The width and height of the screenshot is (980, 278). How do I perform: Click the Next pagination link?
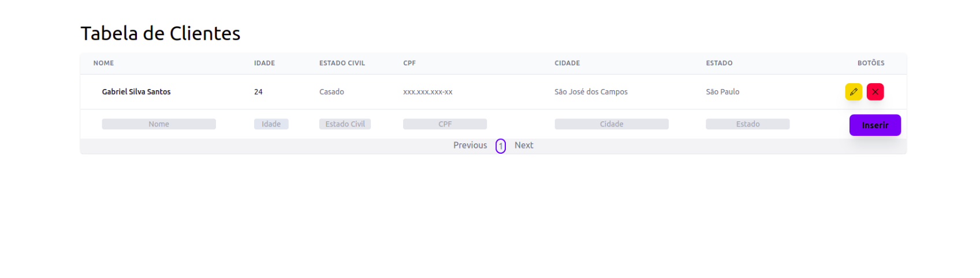pos(524,146)
